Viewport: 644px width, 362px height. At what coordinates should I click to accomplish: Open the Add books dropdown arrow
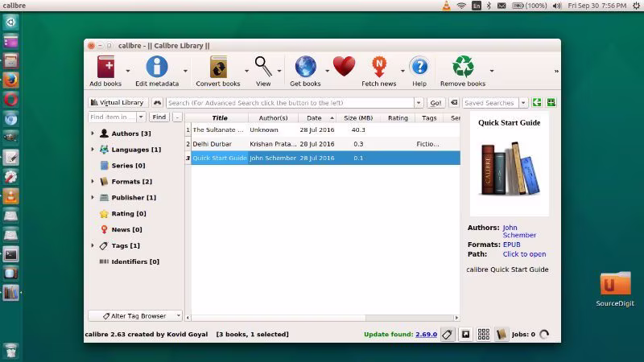[128, 71]
